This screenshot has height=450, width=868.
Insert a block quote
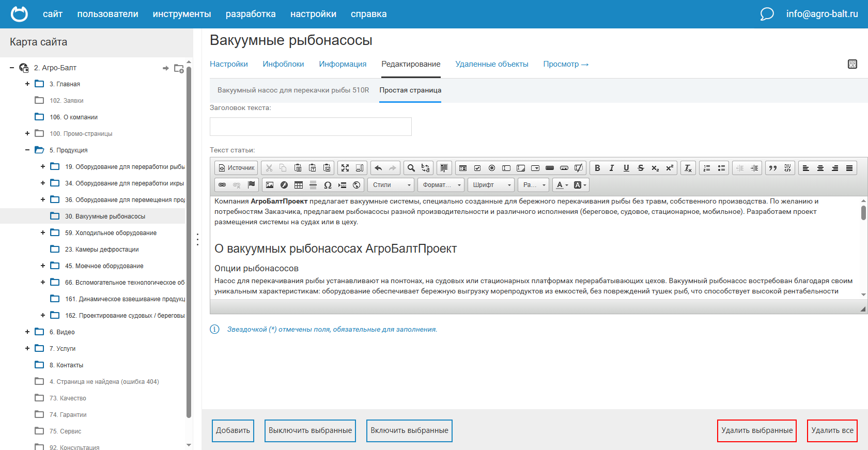tap(773, 168)
